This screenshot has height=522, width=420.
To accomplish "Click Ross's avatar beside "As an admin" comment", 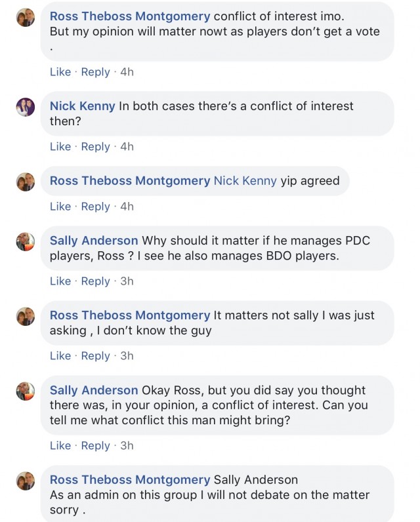I will 26,481.
